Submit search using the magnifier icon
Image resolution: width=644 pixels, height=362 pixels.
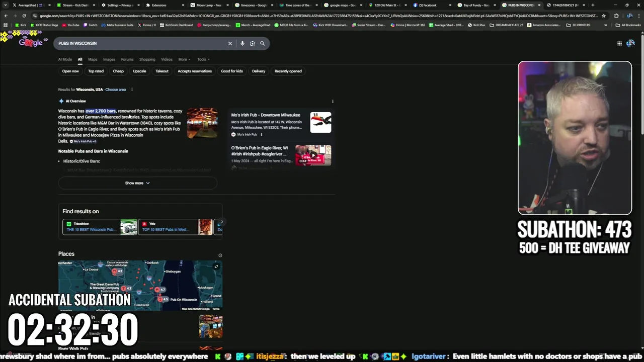tap(262, 43)
